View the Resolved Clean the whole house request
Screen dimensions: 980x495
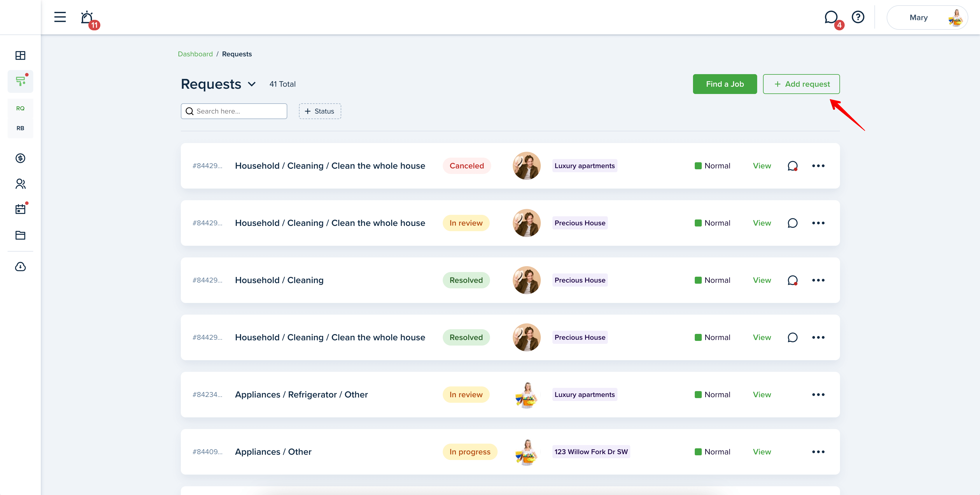pos(762,337)
